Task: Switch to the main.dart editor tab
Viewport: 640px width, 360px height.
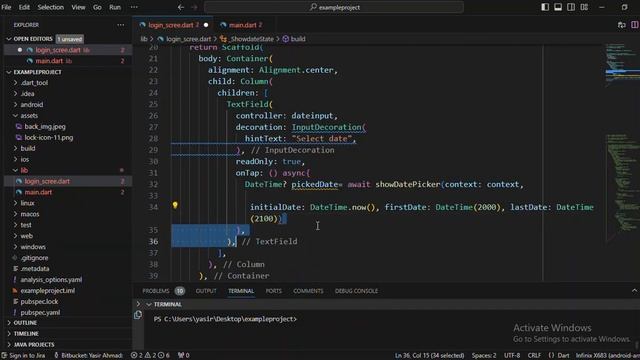Action: point(242,25)
